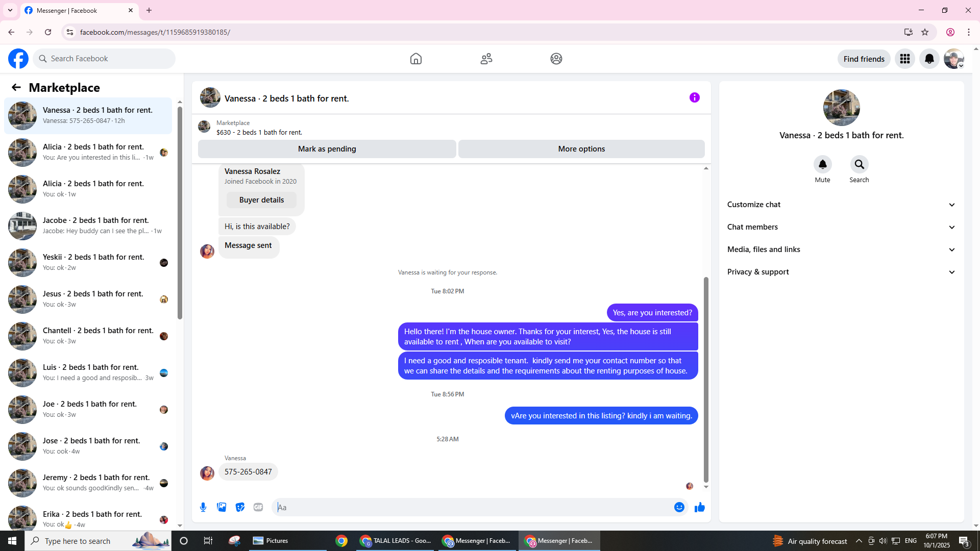Click Find friends button

(x=864, y=59)
